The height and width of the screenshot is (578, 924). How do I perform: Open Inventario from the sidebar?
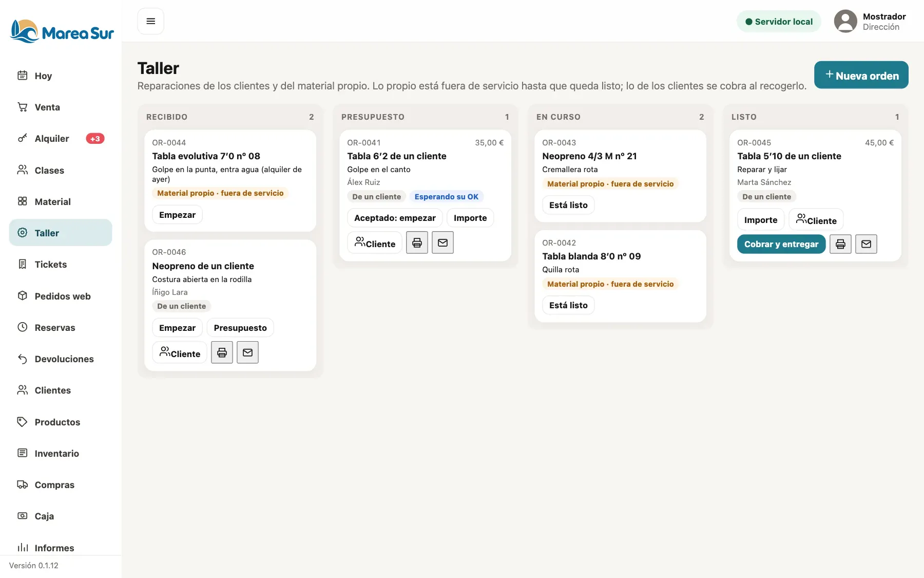tap(61, 454)
